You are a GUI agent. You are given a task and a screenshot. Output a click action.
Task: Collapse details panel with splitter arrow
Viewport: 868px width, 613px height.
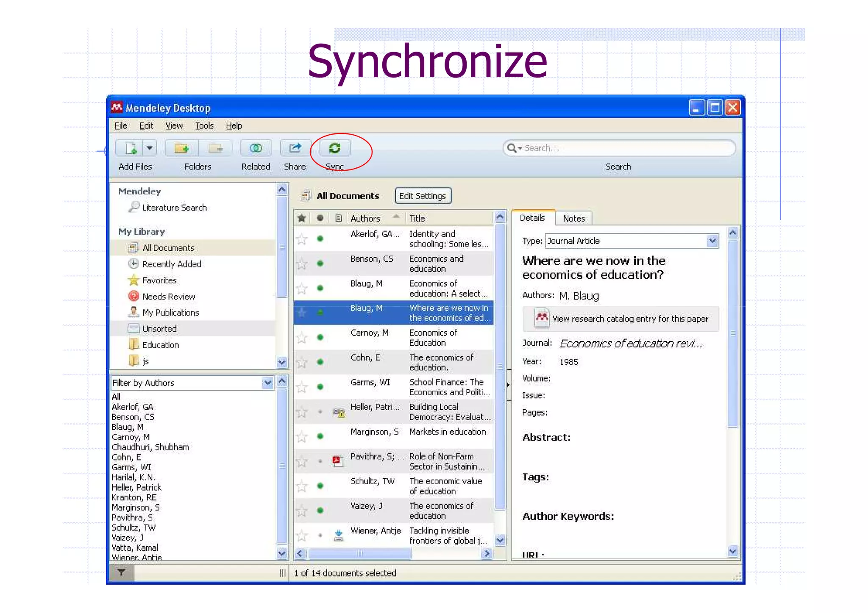(x=509, y=385)
